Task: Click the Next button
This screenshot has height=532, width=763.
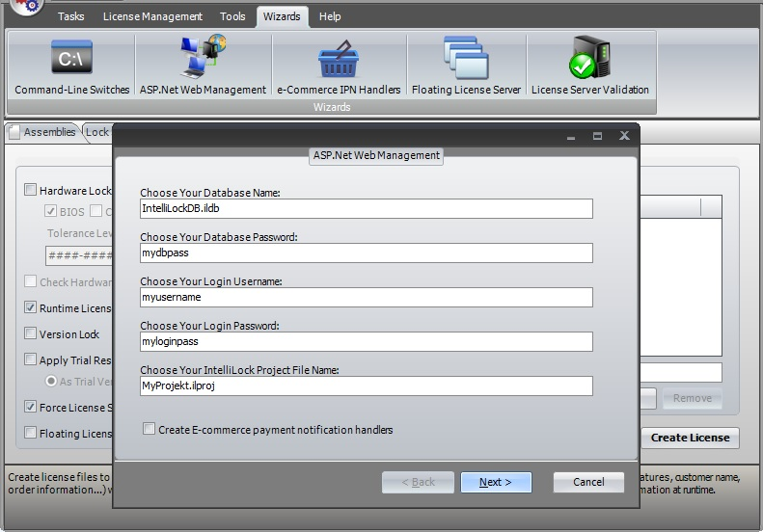Action: [x=496, y=482]
